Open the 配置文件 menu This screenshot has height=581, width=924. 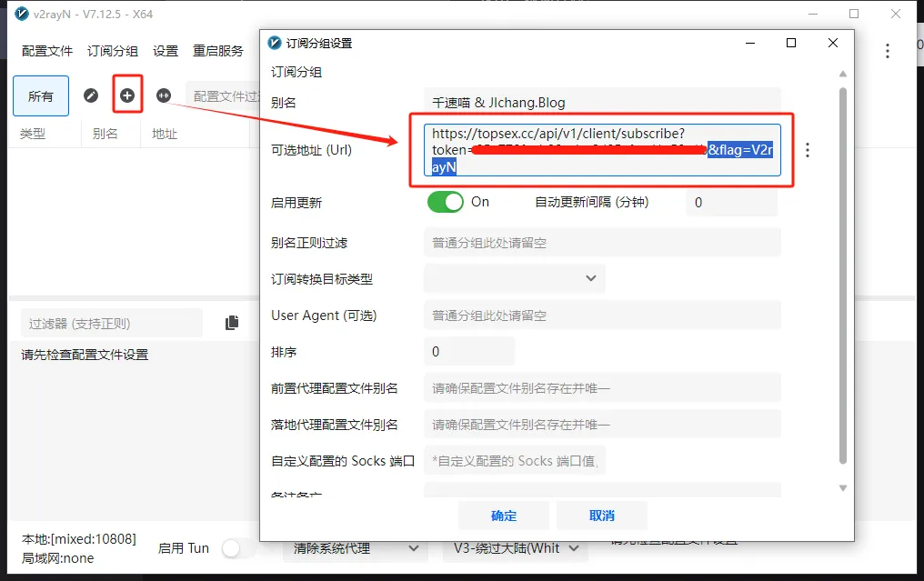pyautogui.click(x=47, y=51)
